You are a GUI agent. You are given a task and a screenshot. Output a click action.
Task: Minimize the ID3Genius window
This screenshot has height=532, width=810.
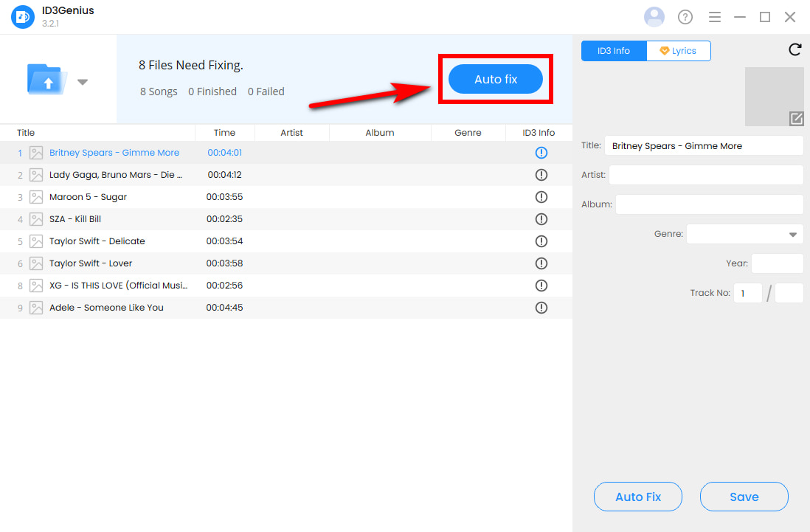pyautogui.click(x=740, y=17)
